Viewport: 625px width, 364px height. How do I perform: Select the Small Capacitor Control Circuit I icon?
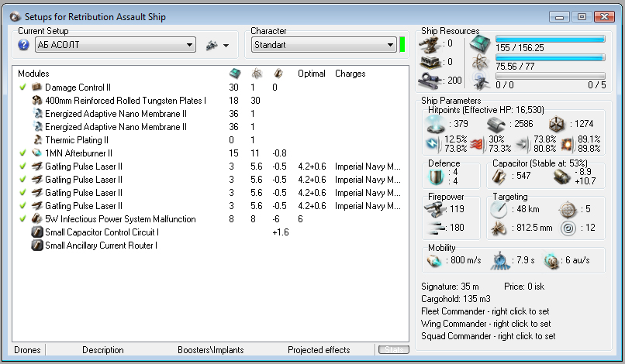click(37, 232)
